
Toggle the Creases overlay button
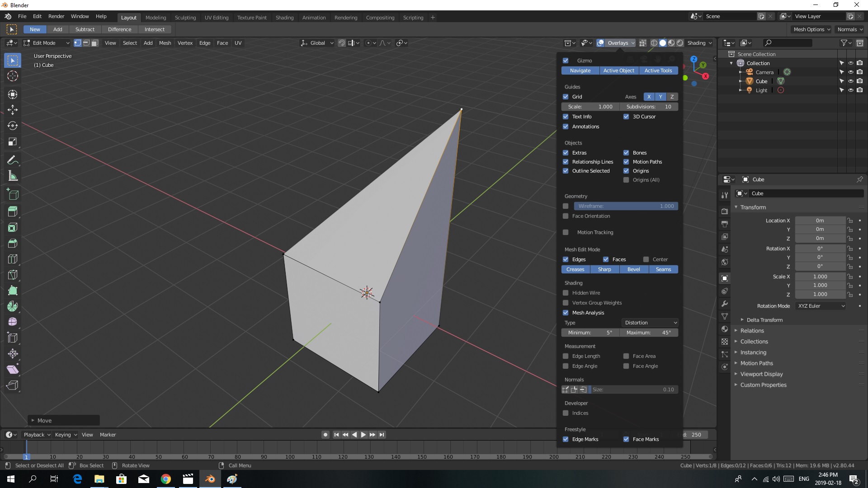(x=576, y=269)
